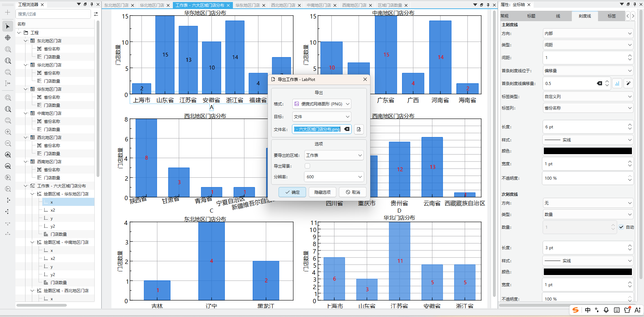Open the 目标 target dropdown
This screenshot has width=644, height=317.
[322, 117]
